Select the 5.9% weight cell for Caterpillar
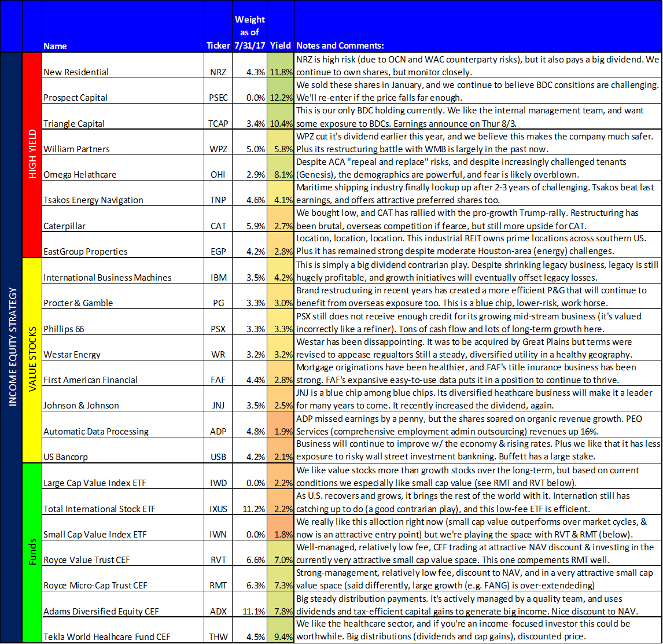The height and width of the screenshot is (644, 663). 250,219
